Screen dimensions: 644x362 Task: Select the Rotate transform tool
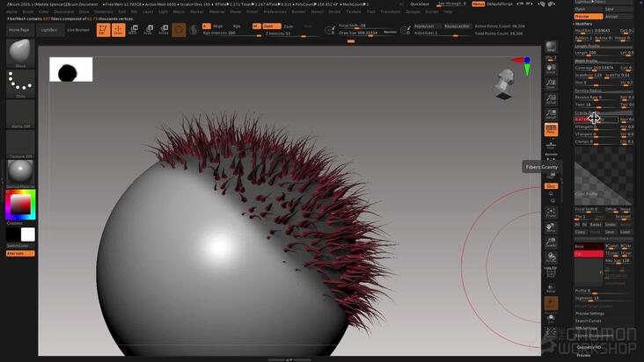(x=164, y=30)
